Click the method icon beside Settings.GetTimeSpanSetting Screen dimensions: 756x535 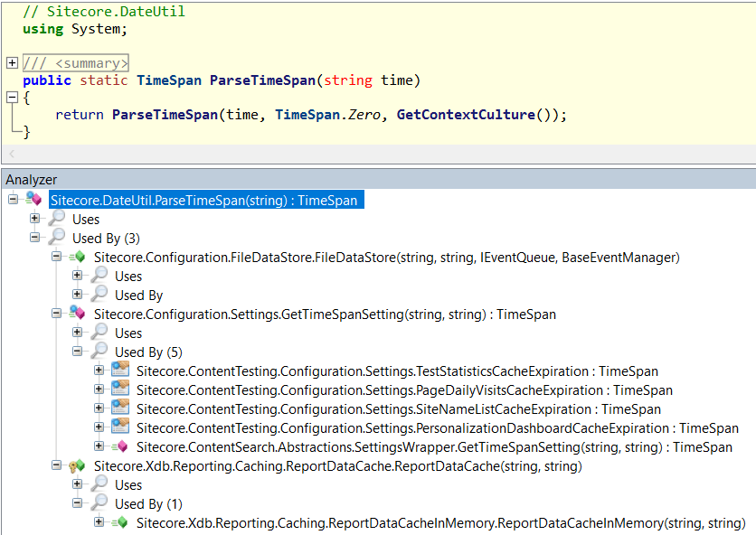[78, 314]
